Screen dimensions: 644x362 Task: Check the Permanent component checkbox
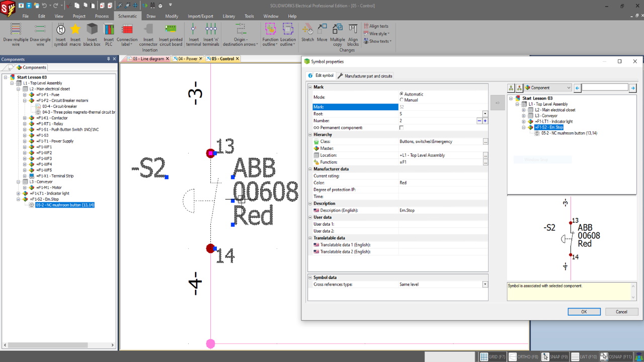point(401,128)
